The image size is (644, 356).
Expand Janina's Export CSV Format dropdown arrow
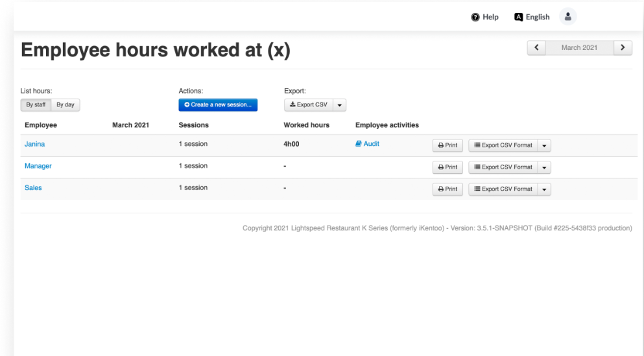[544, 145]
